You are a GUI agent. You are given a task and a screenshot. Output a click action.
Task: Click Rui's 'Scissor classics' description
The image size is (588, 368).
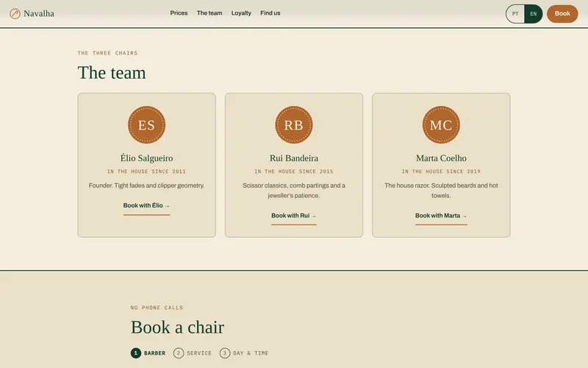pos(293,191)
